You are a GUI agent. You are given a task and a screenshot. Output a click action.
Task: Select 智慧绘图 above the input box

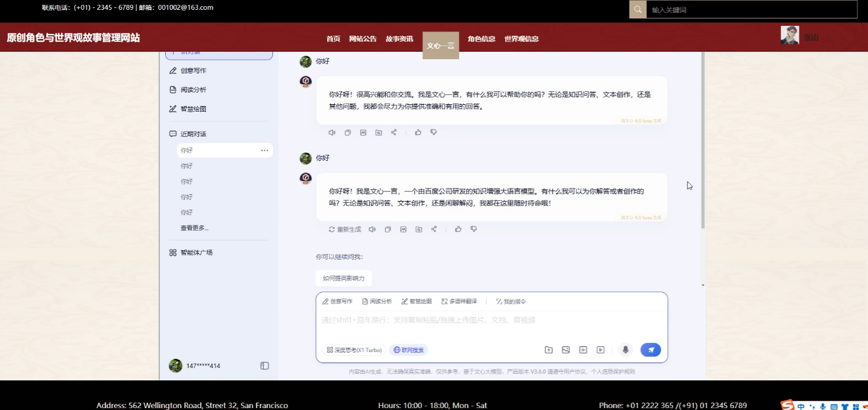(x=416, y=301)
